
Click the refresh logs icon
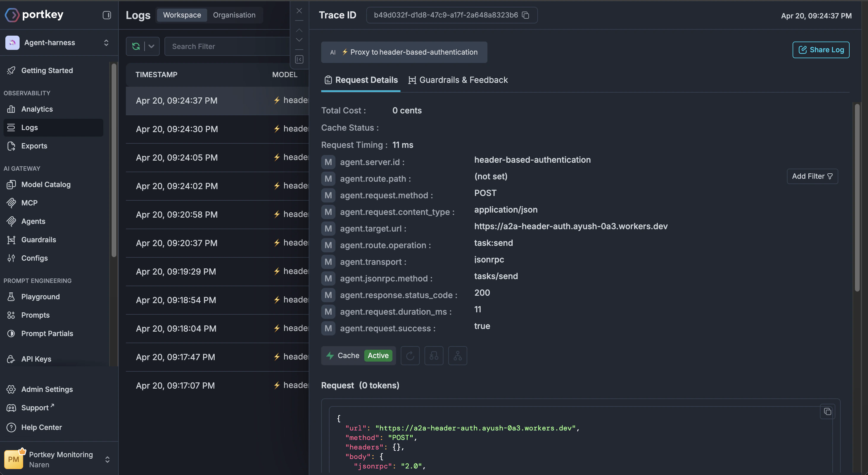(136, 46)
